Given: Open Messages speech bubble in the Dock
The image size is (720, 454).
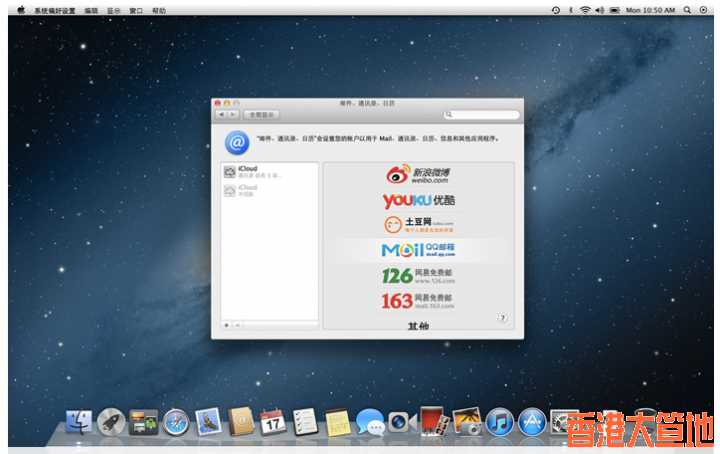Looking at the screenshot, I should click(x=370, y=422).
